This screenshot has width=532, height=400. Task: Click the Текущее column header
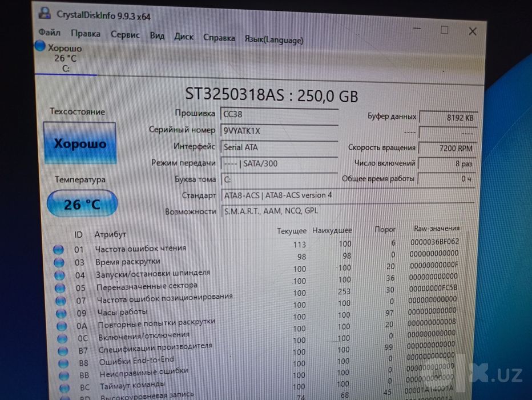point(292,231)
